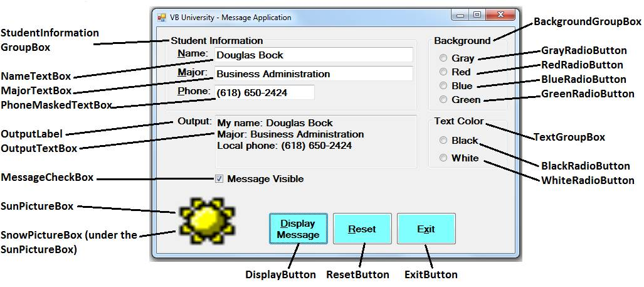Click the 'Name:' label
This screenshot has height=287, width=644.
pyautogui.click(x=193, y=53)
